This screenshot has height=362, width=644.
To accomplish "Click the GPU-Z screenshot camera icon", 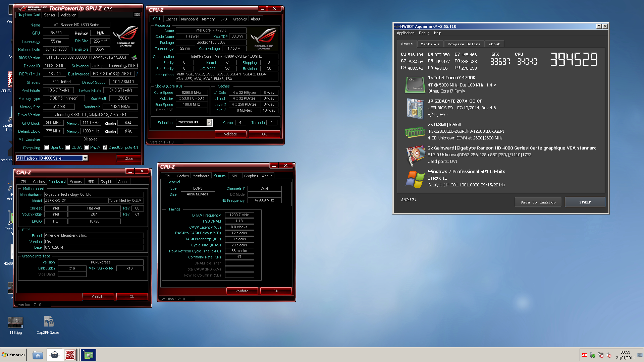I will tap(137, 14).
